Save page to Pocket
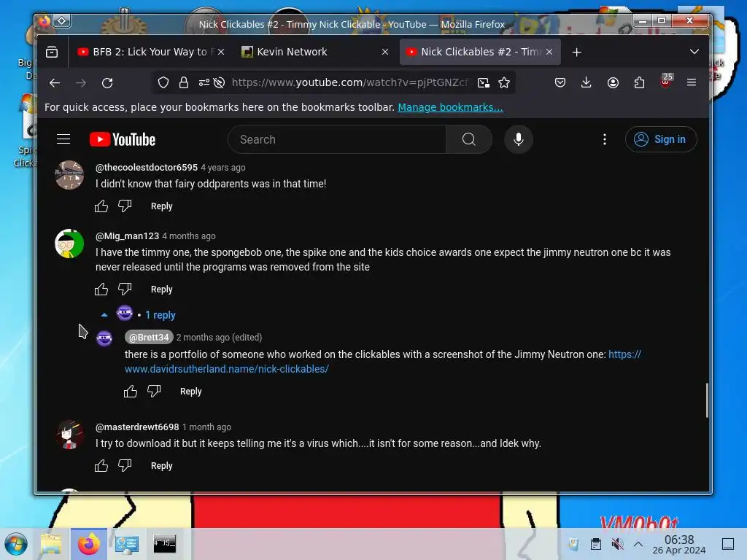Viewport: 747px width, 560px height. click(x=560, y=83)
